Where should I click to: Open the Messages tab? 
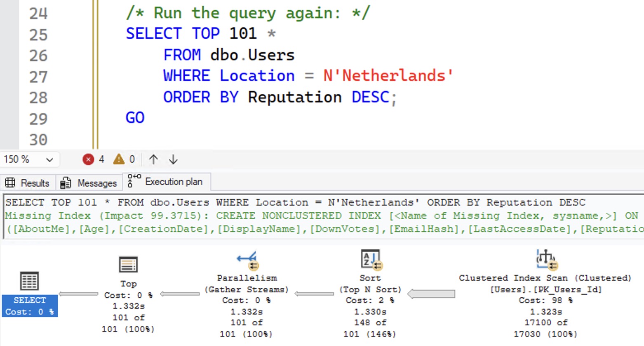click(x=89, y=183)
